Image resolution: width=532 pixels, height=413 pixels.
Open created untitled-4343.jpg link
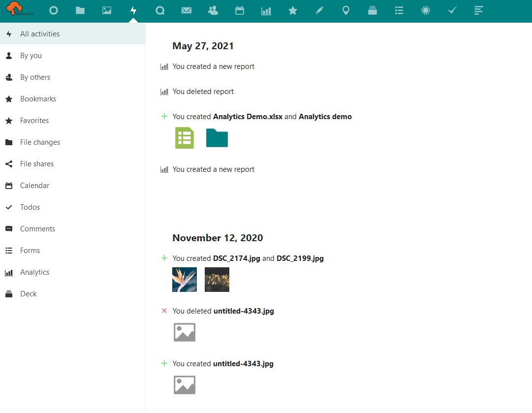click(243, 363)
